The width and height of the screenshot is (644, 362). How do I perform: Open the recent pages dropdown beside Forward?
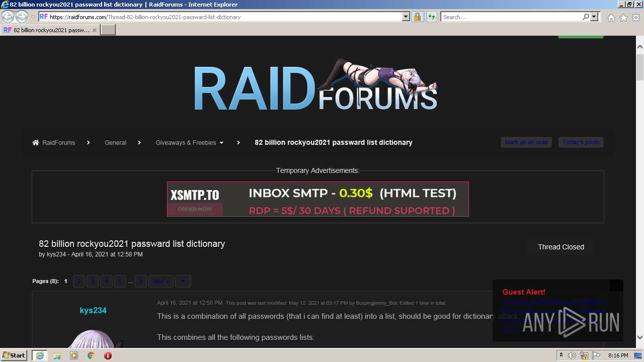(33, 17)
